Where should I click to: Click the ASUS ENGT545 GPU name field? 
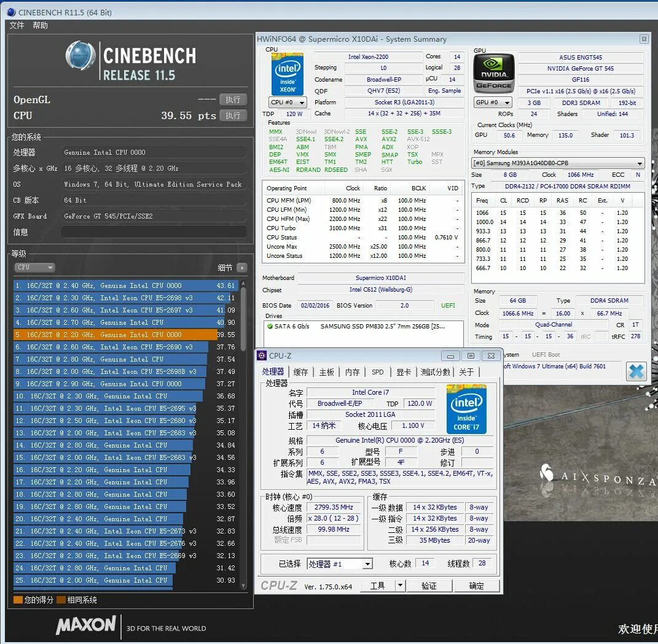tap(581, 58)
